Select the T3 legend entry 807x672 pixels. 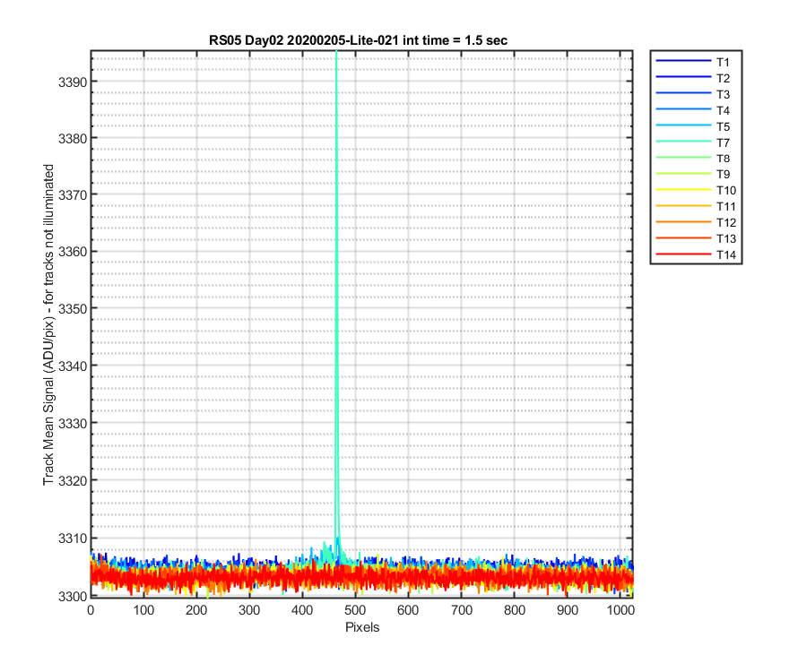[693, 94]
